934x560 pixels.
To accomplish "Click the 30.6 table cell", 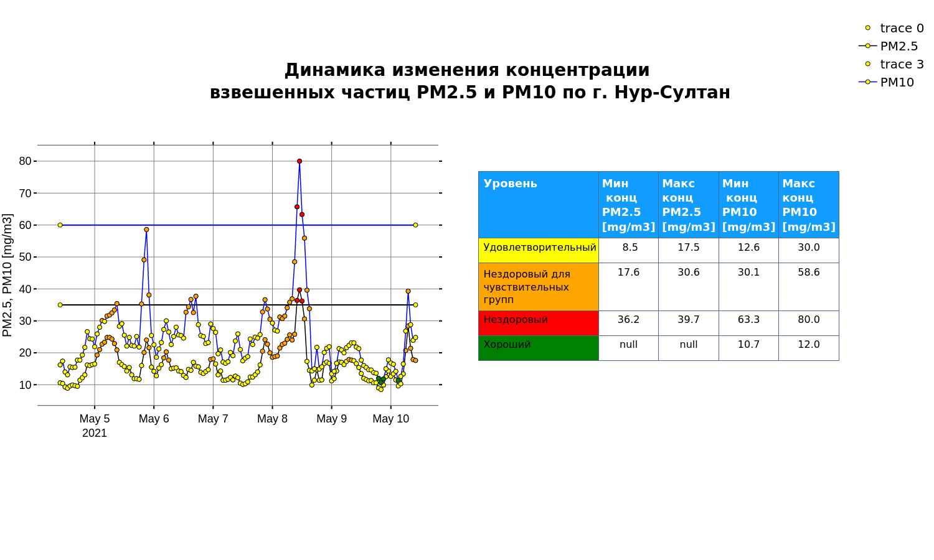I will click(689, 287).
